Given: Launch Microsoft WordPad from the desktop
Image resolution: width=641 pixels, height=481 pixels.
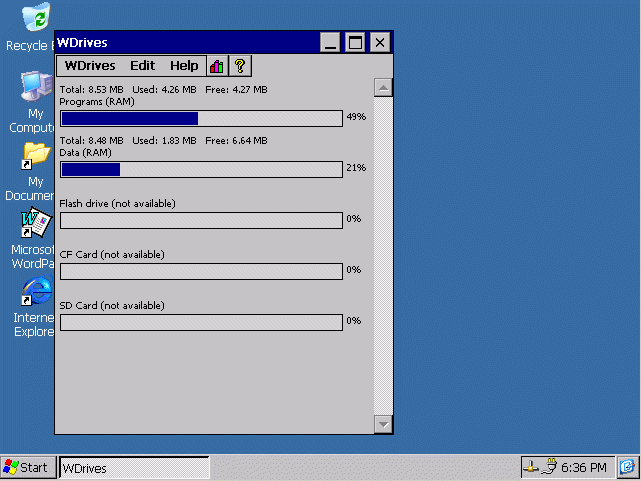Looking at the screenshot, I should pos(36,223).
